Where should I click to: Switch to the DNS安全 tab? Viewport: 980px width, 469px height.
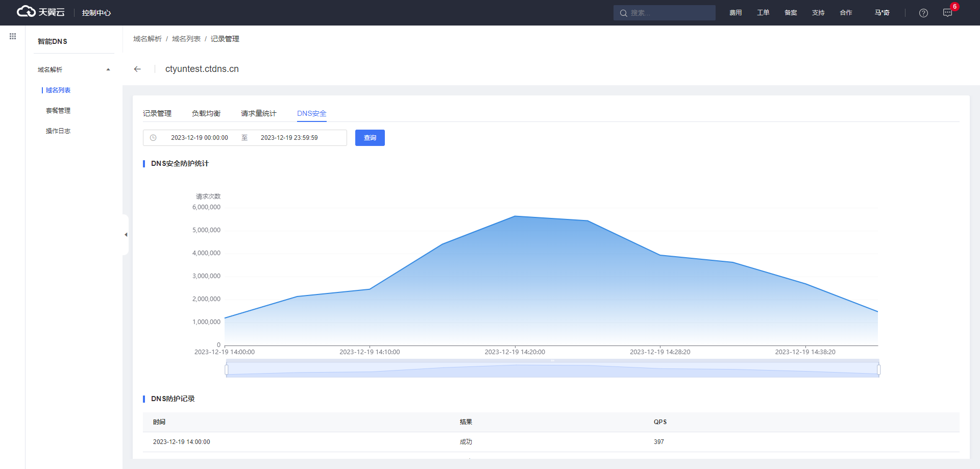[x=312, y=113]
